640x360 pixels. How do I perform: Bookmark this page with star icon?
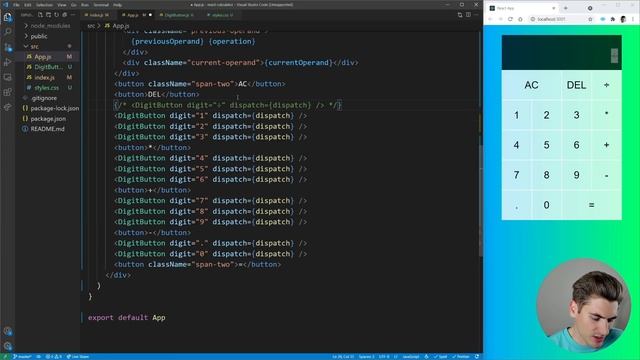(590, 19)
